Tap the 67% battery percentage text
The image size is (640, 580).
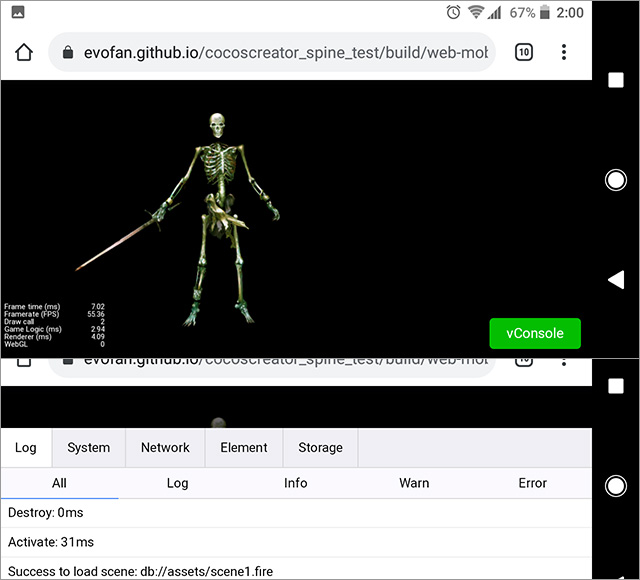522,13
